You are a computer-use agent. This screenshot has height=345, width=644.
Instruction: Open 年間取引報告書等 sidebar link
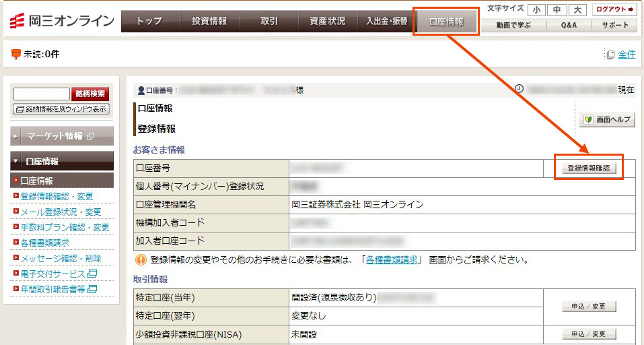[x=53, y=290]
